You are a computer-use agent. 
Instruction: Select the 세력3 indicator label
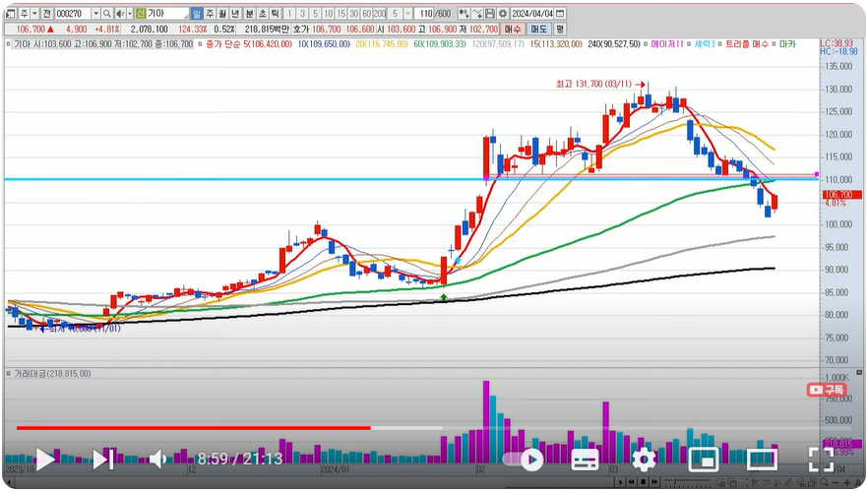705,43
